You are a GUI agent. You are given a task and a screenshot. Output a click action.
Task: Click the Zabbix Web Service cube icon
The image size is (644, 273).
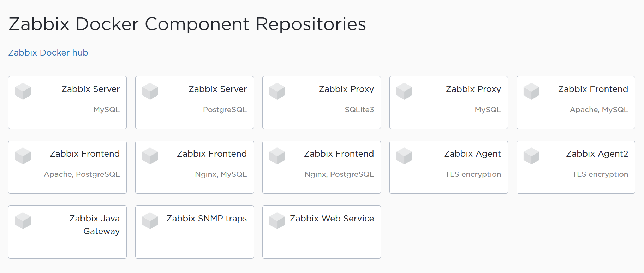pos(277,221)
